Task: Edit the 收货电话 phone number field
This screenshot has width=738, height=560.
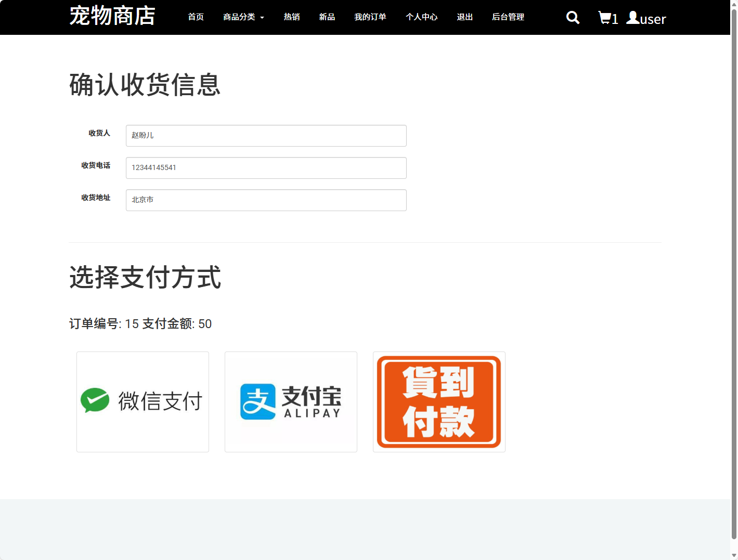Action: tap(266, 168)
